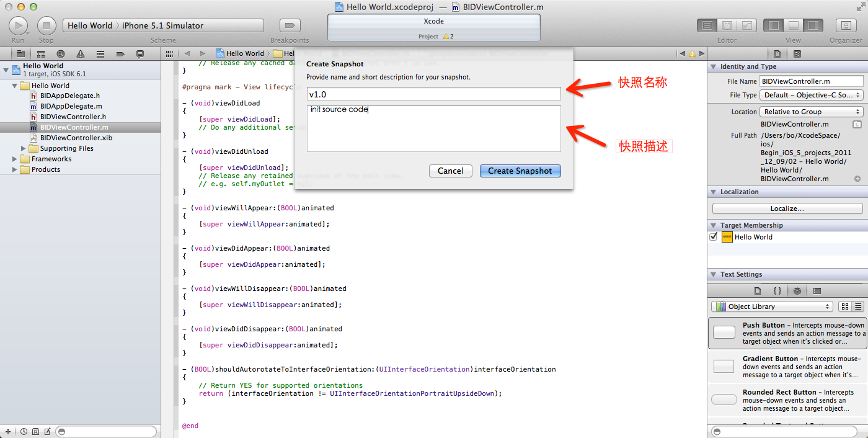
Task: Click the navigator filter search field
Action: coord(106,431)
